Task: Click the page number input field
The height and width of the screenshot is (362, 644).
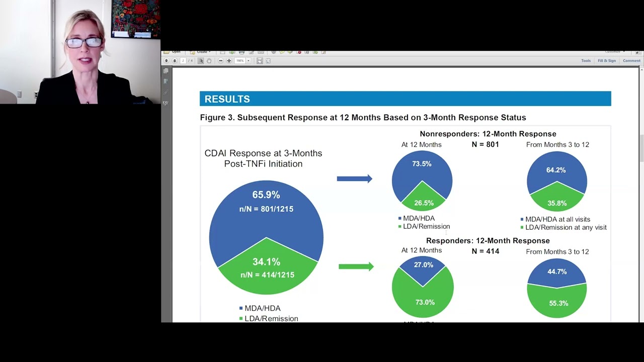Action: pos(184,61)
